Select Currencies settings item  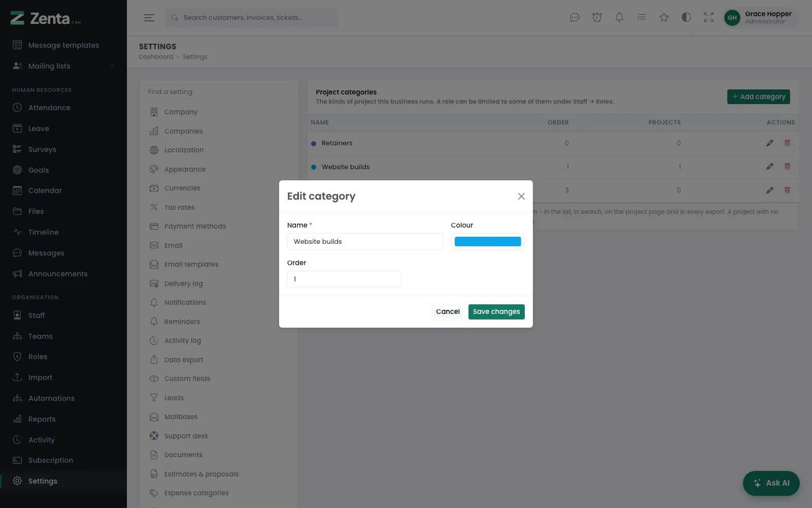pyautogui.click(x=219, y=188)
